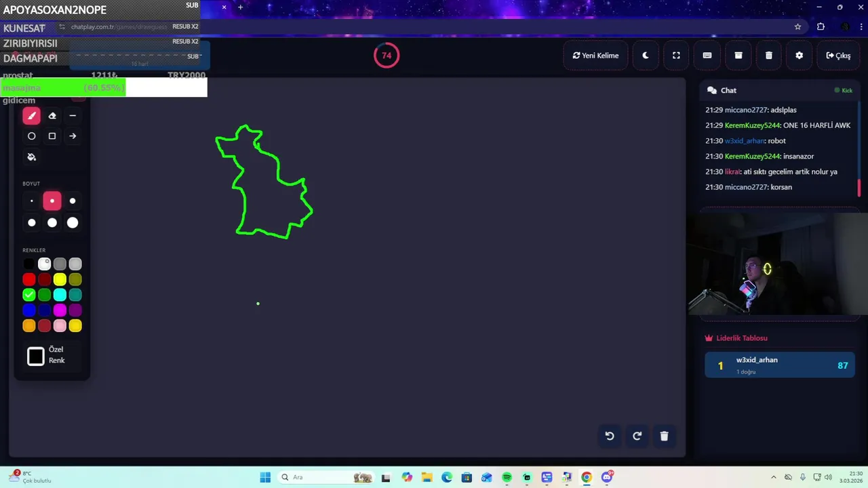Select the arrow drawing tool
This screenshot has width=868, height=488.
tap(73, 136)
